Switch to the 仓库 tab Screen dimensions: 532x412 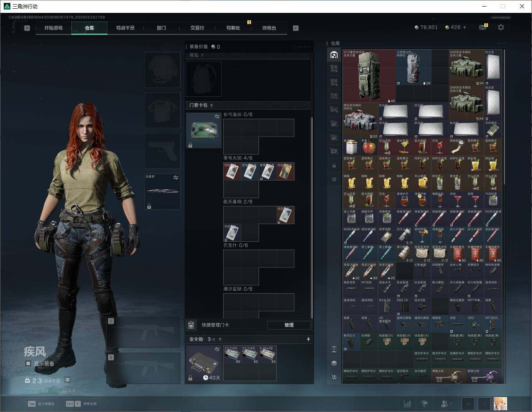[x=90, y=28]
